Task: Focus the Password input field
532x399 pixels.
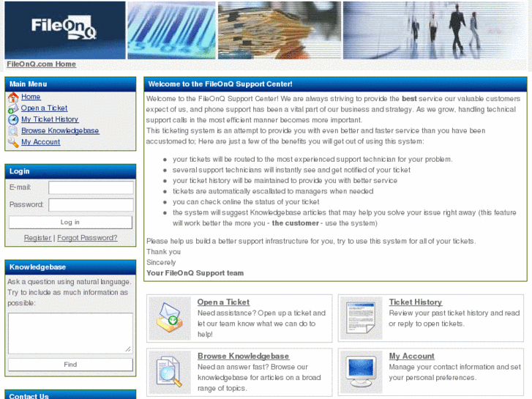Action: (x=91, y=205)
